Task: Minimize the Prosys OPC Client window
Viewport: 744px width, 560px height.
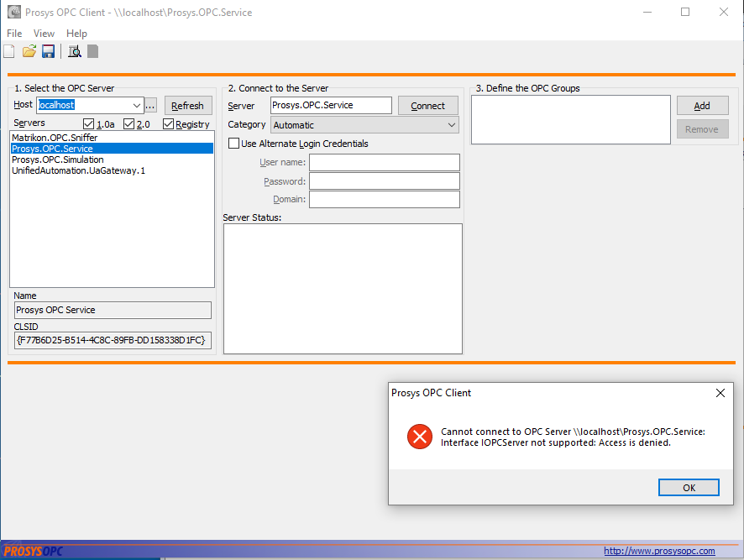Action: point(647,12)
